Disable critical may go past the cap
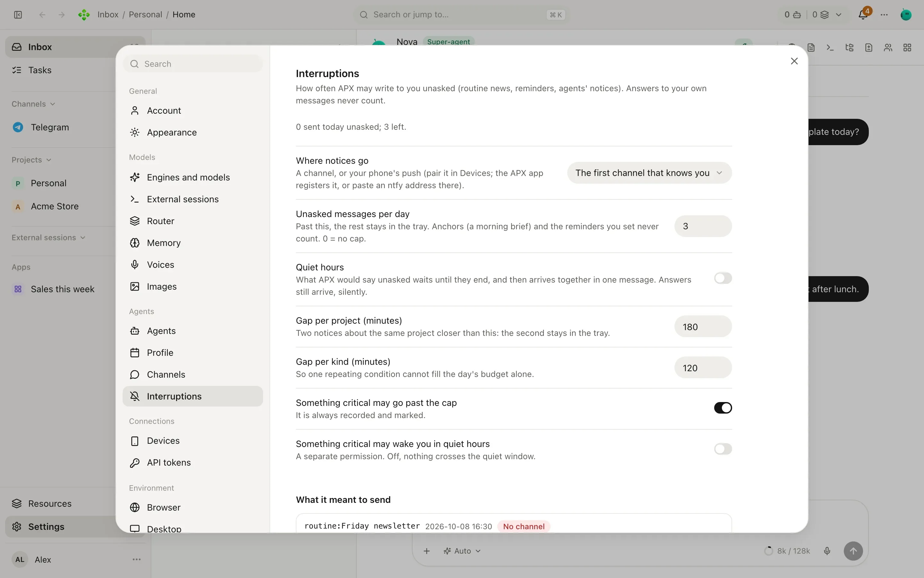Viewport: 924px width, 578px height. click(723, 408)
